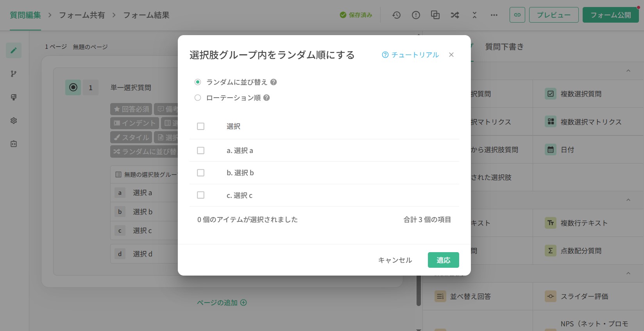This screenshot has height=331, width=644.
Task: Click the 適応 apply button
Action: (x=444, y=260)
